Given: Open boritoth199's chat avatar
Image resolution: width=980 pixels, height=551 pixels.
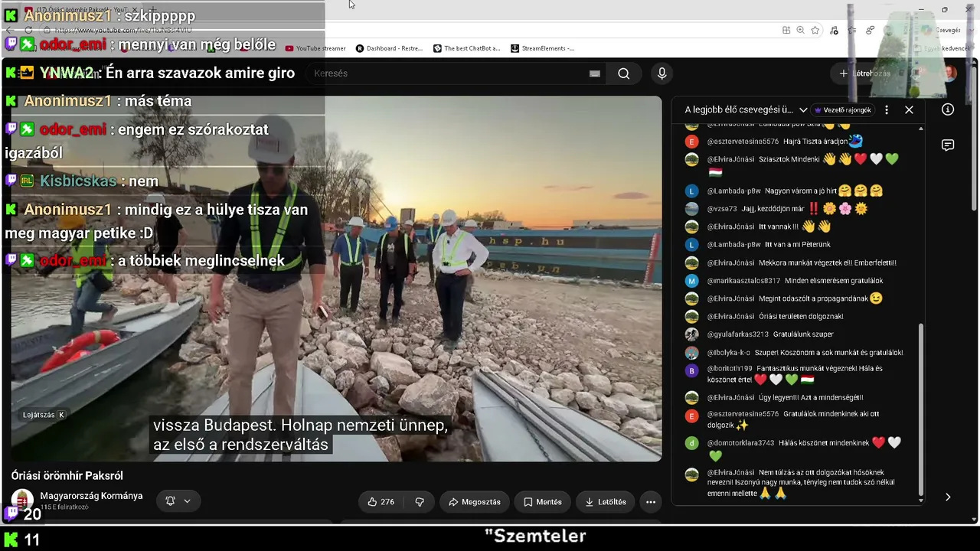Looking at the screenshot, I should tap(691, 370).
